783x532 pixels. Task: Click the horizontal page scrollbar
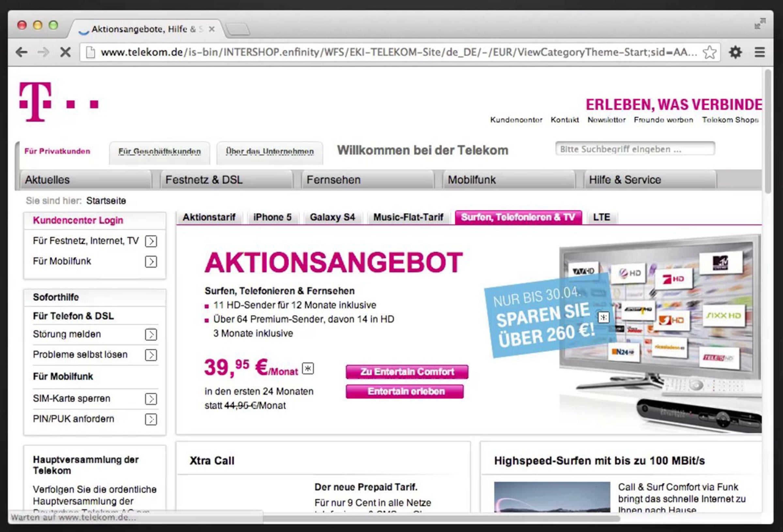click(441, 519)
